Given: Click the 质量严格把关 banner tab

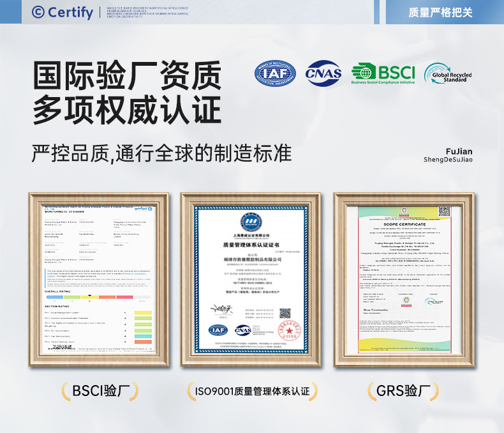Looking at the screenshot, I should (440, 12).
